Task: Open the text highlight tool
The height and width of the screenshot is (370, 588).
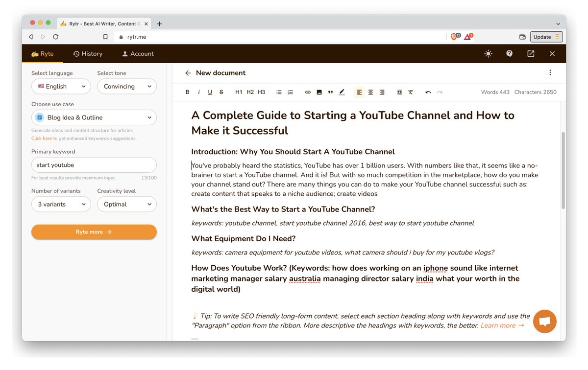Action: click(342, 92)
